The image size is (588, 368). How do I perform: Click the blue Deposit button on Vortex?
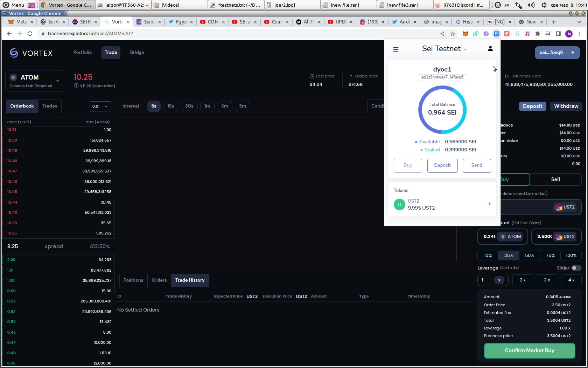(x=532, y=106)
